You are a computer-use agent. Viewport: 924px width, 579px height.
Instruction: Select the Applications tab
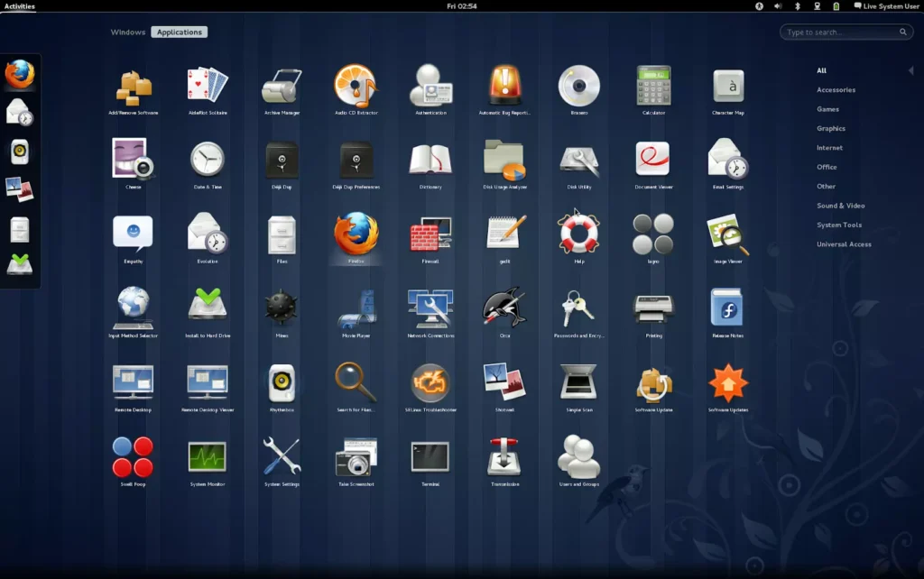pos(180,32)
